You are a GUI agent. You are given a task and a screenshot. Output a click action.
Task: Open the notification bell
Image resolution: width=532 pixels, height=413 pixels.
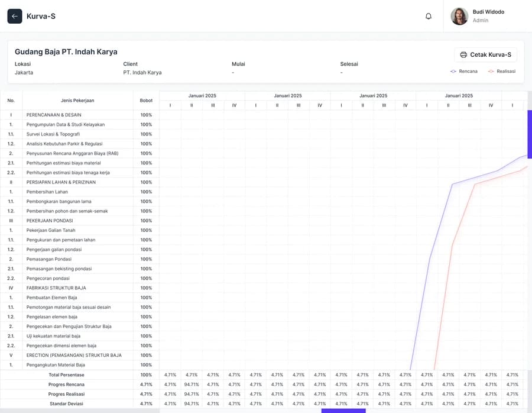[x=429, y=17]
